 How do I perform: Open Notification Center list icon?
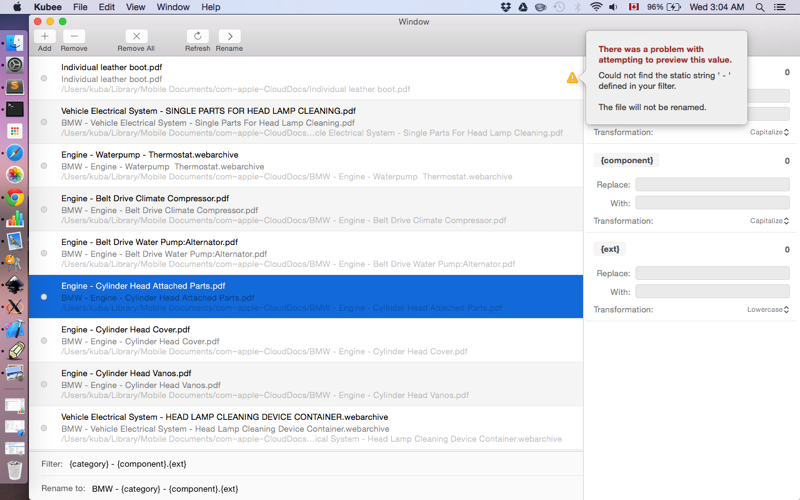780,7
